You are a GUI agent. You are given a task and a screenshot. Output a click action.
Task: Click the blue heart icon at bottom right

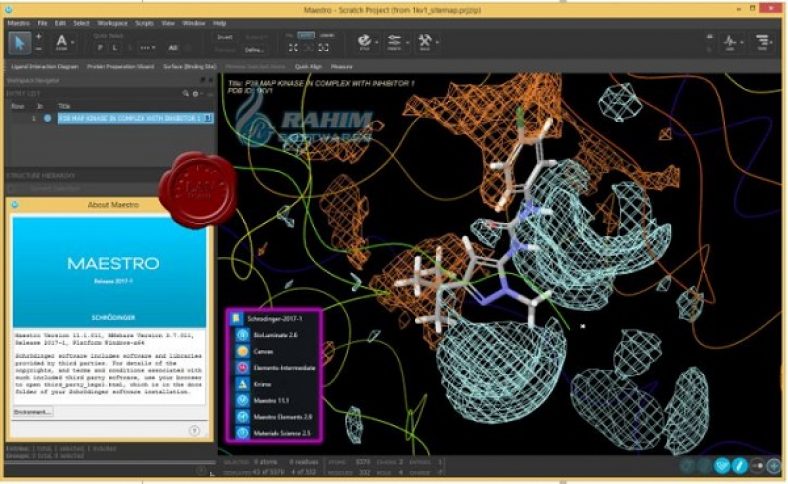click(x=722, y=465)
